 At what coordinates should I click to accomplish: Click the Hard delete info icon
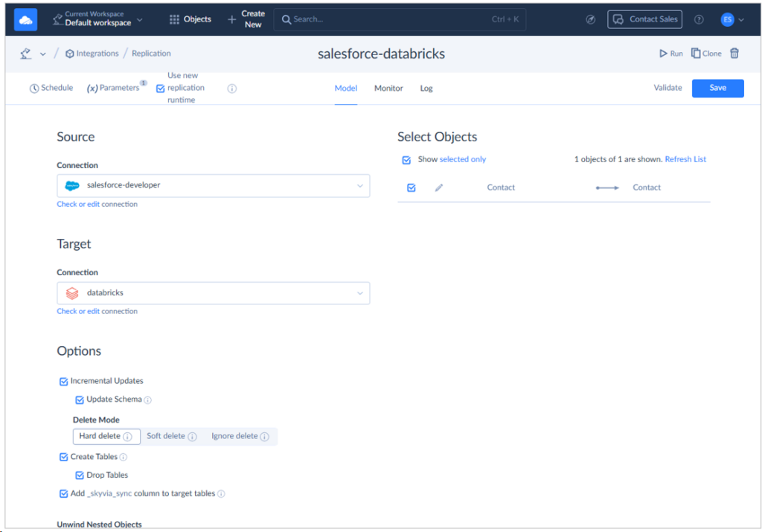127,437
